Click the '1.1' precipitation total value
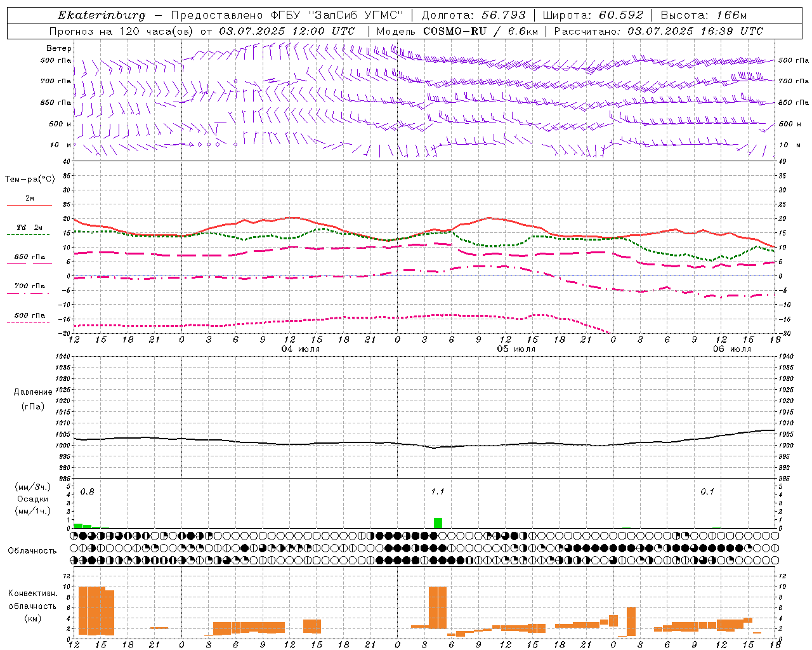 pyautogui.click(x=438, y=492)
